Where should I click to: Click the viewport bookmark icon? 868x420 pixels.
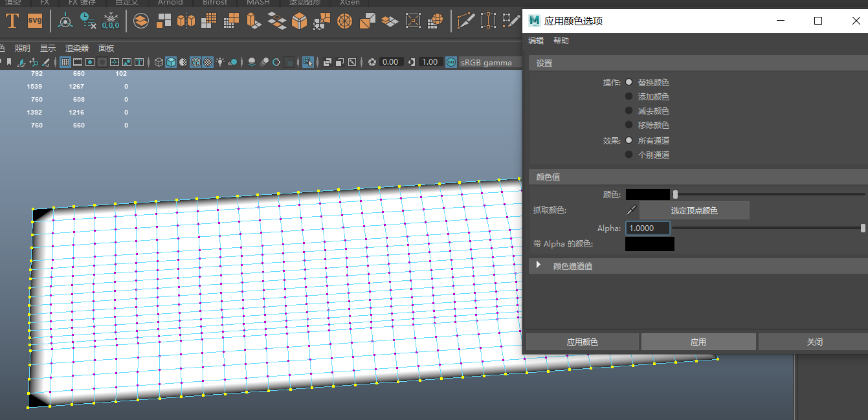click(9, 62)
